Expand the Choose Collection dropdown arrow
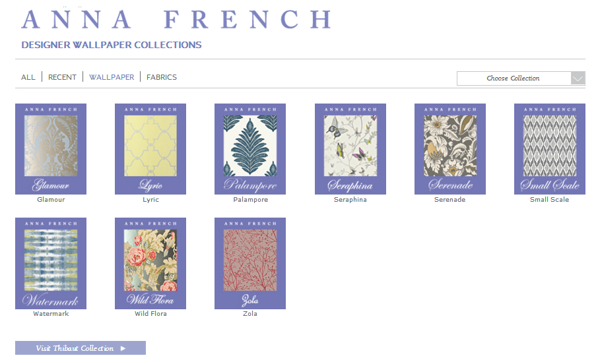This screenshot has width=598, height=364. point(578,78)
